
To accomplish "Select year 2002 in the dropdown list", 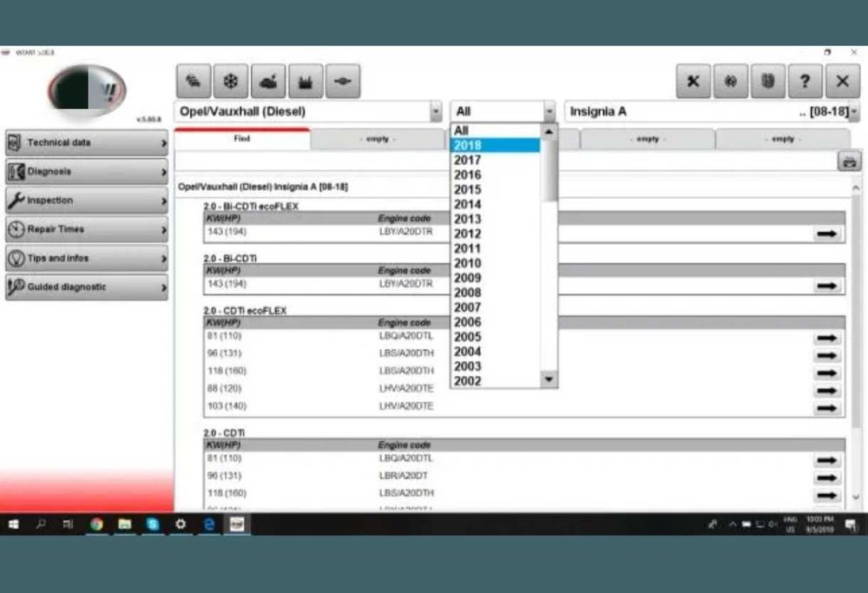I will coord(496,381).
